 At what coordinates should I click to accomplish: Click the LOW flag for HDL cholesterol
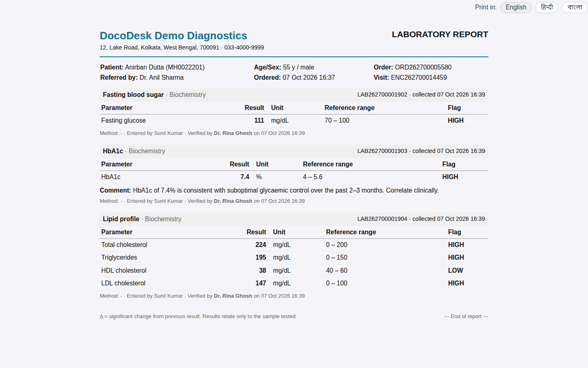pyautogui.click(x=455, y=270)
